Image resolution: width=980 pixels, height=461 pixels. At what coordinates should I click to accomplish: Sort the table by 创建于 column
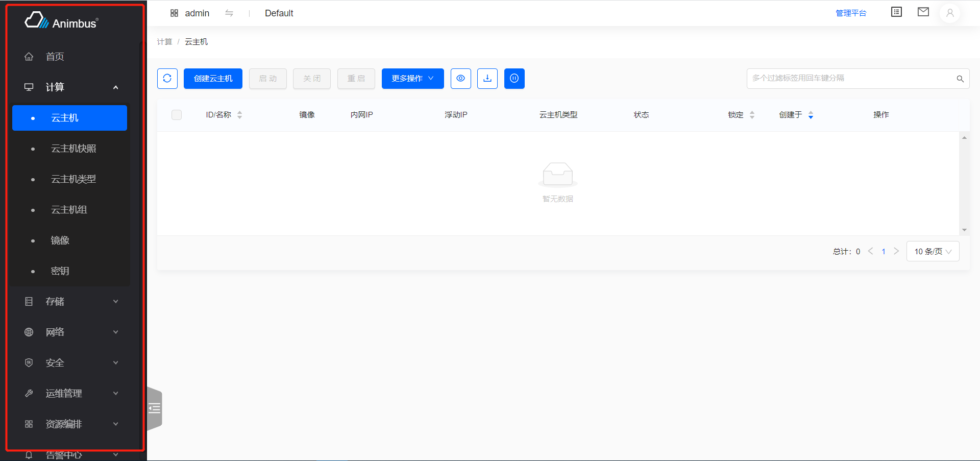(811, 115)
